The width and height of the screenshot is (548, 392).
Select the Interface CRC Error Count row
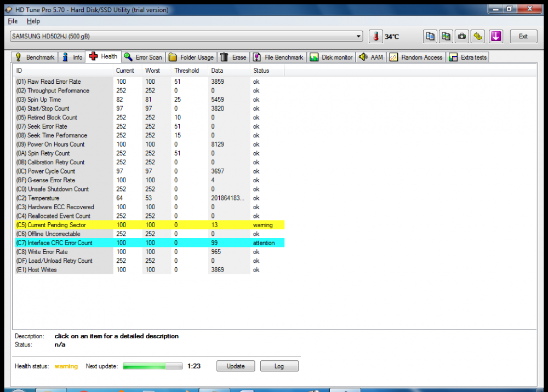pyautogui.click(x=148, y=243)
